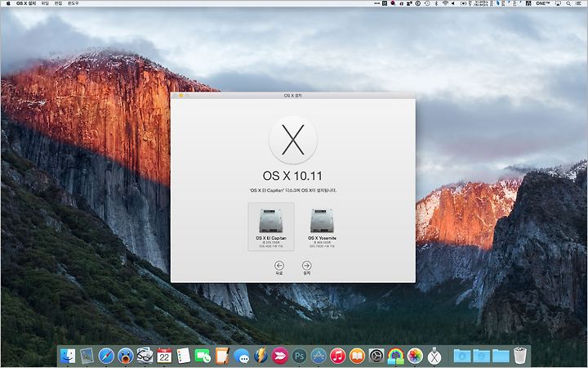
Task: Open the 윈도우 menu
Action: coord(73,3)
